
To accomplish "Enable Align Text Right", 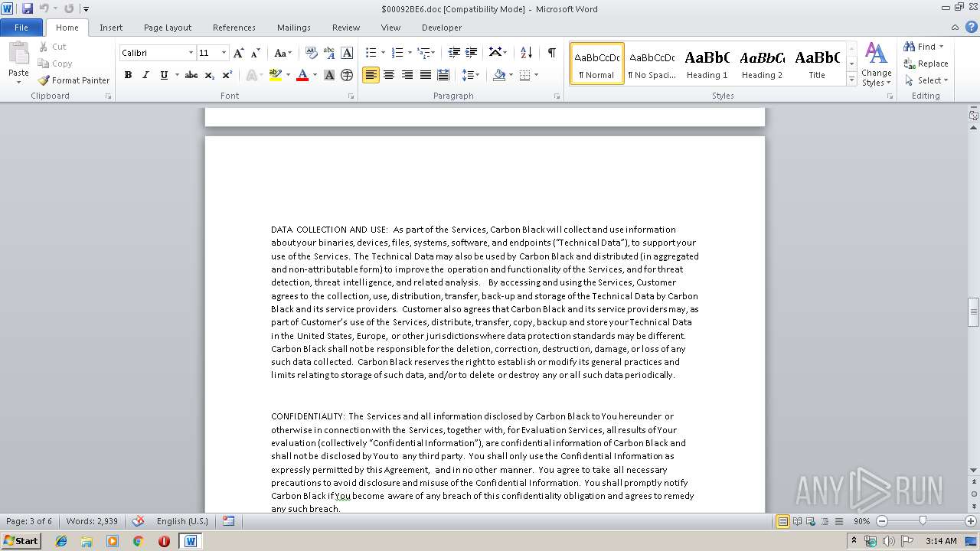I will (407, 75).
